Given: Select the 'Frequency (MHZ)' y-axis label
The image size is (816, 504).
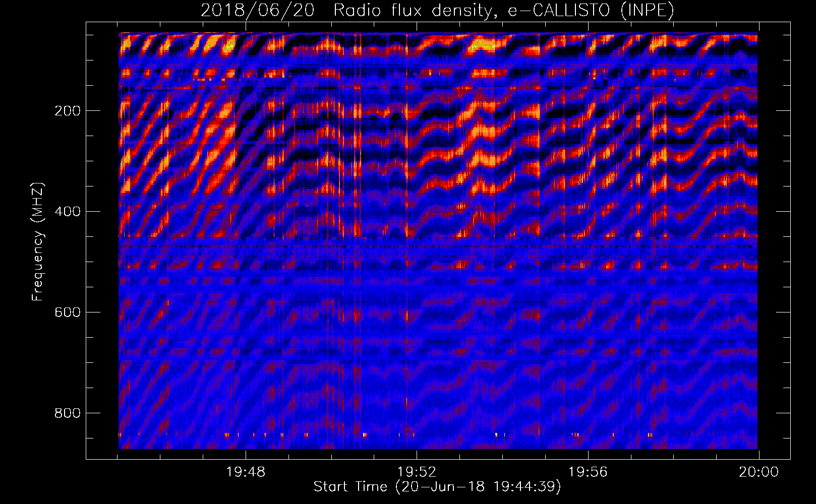Looking at the screenshot, I should coord(38,242).
